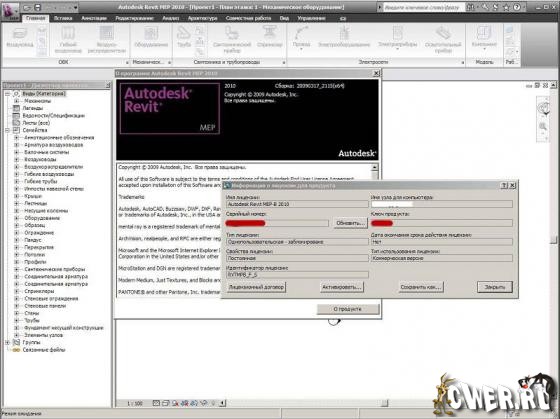Switch to the Совместная работа ribbon tab
The width and height of the screenshot is (560, 419).
pyautogui.click(x=249, y=18)
